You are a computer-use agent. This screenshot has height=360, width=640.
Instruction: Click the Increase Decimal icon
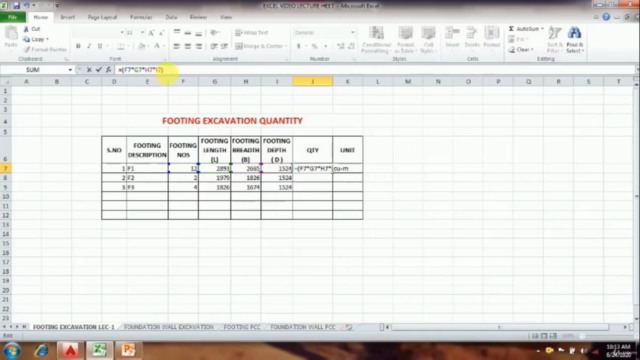click(x=340, y=46)
